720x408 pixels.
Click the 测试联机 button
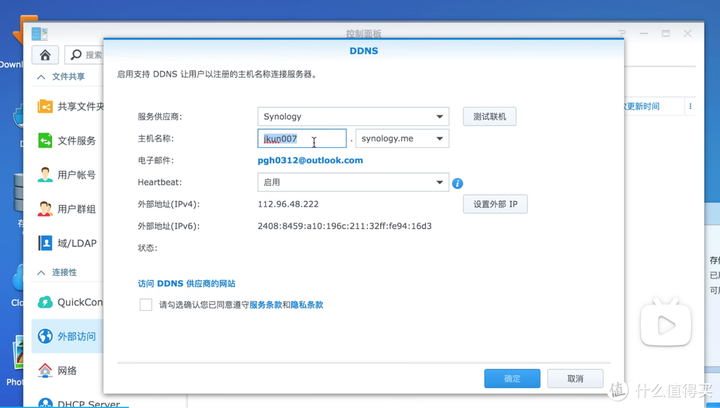pyautogui.click(x=489, y=117)
